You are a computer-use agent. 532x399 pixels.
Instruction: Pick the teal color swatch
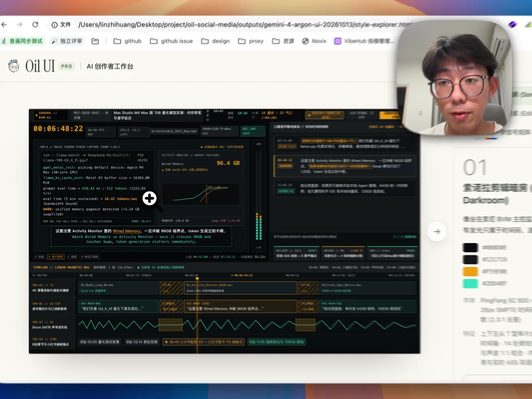470,284
